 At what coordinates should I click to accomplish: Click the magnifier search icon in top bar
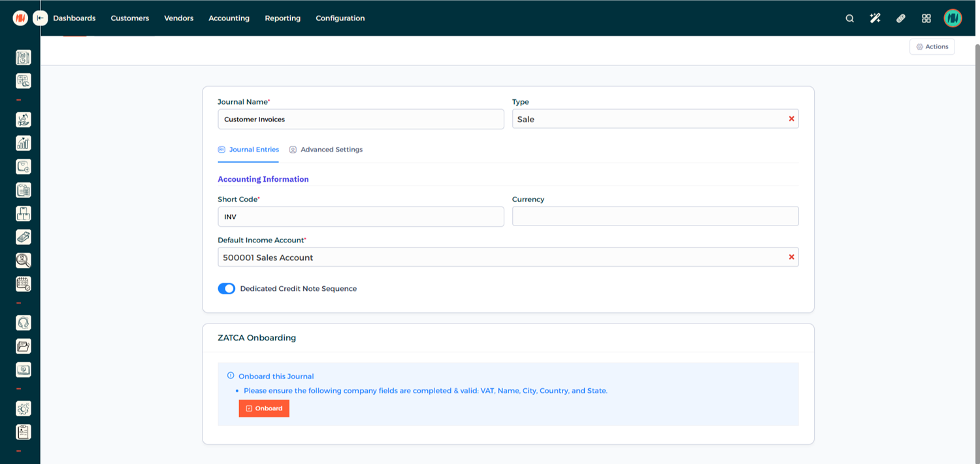[849, 18]
